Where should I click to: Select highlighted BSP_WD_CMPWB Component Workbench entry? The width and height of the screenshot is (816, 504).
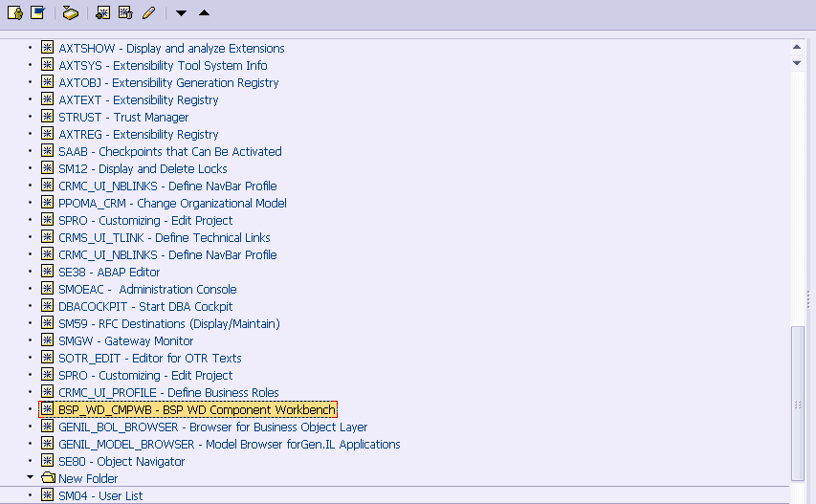point(197,410)
